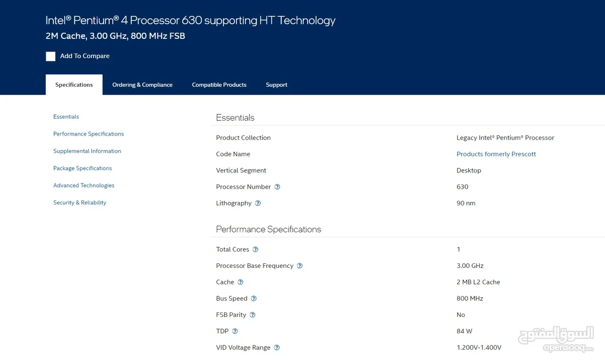The height and width of the screenshot is (364, 605).
Task: Select Legacy Intel Pentium Processor value
Action: (505, 138)
